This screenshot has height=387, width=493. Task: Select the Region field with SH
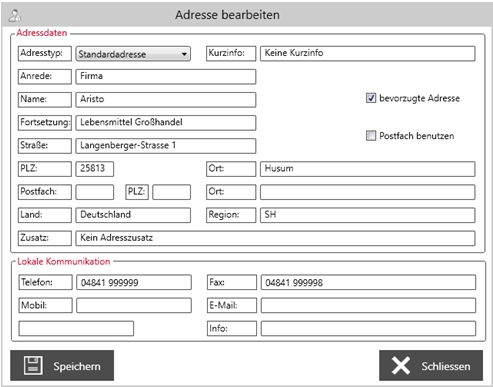point(368,215)
